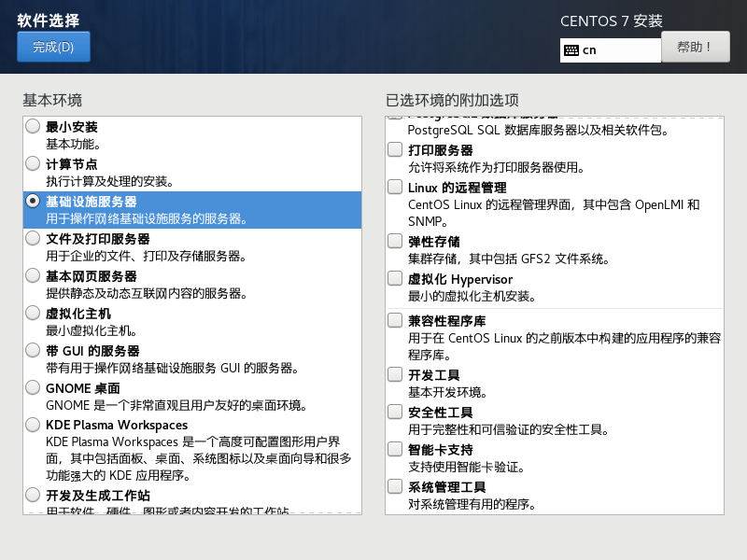Click the 用于在 CentOS Linux 的之前版本 description
The height and width of the screenshot is (560, 747).
[565, 346]
